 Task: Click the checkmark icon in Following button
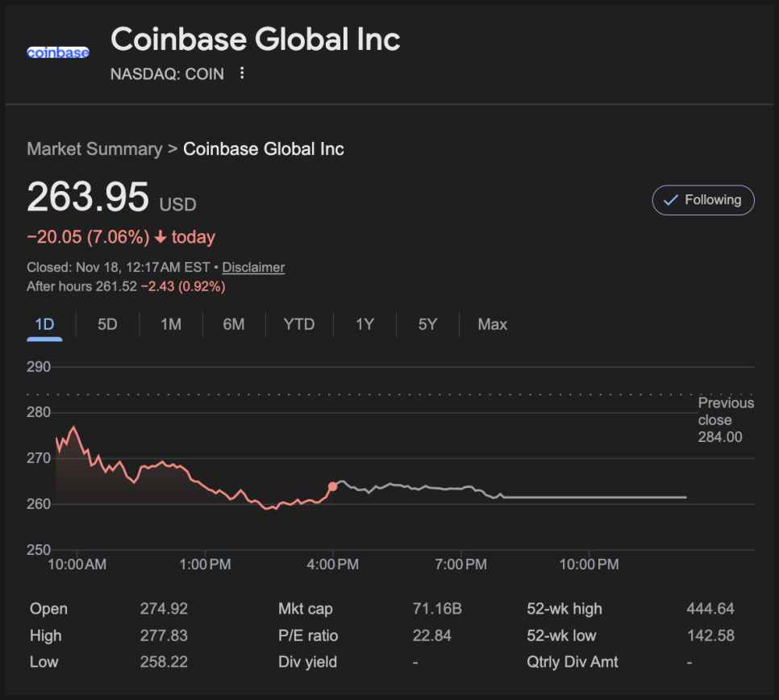[670, 200]
